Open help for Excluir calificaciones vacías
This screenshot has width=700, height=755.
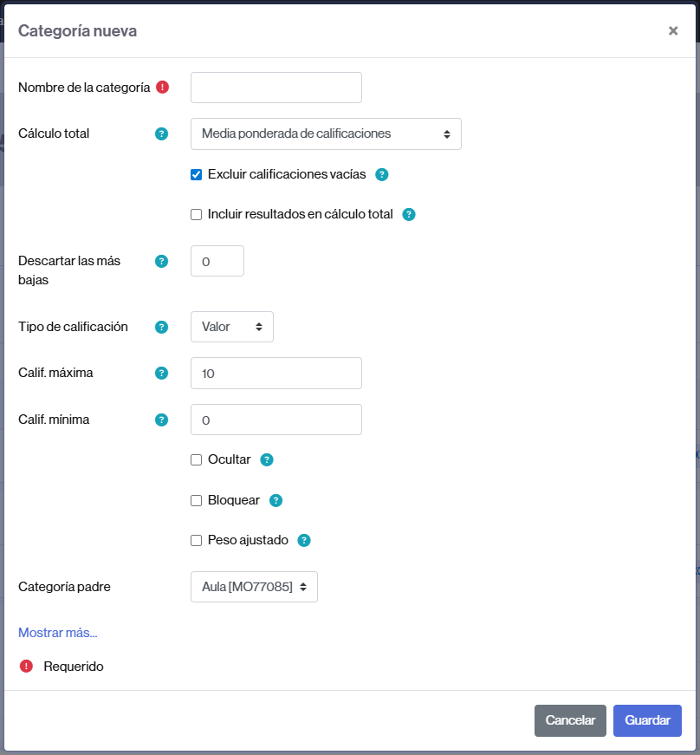[381, 175]
